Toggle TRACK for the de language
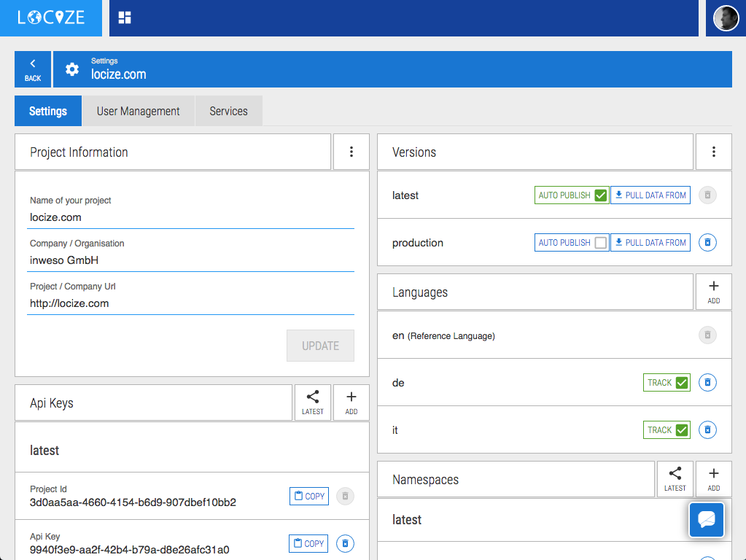746x560 pixels. [x=667, y=383]
